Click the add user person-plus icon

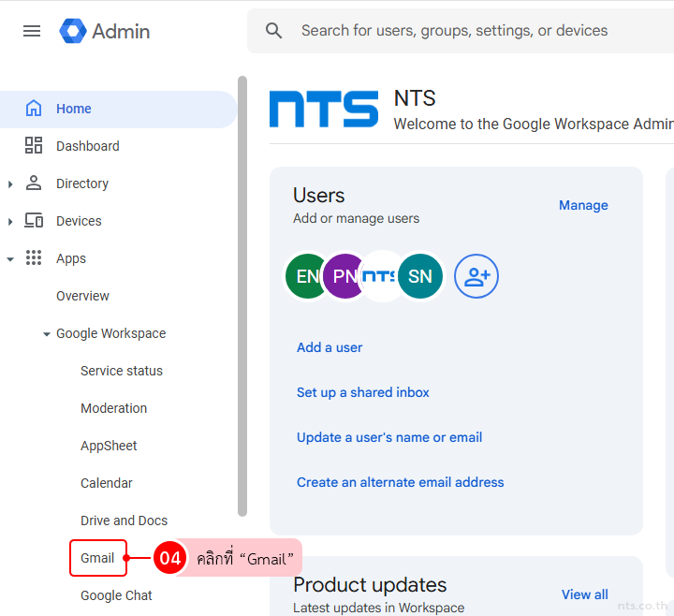point(476,276)
